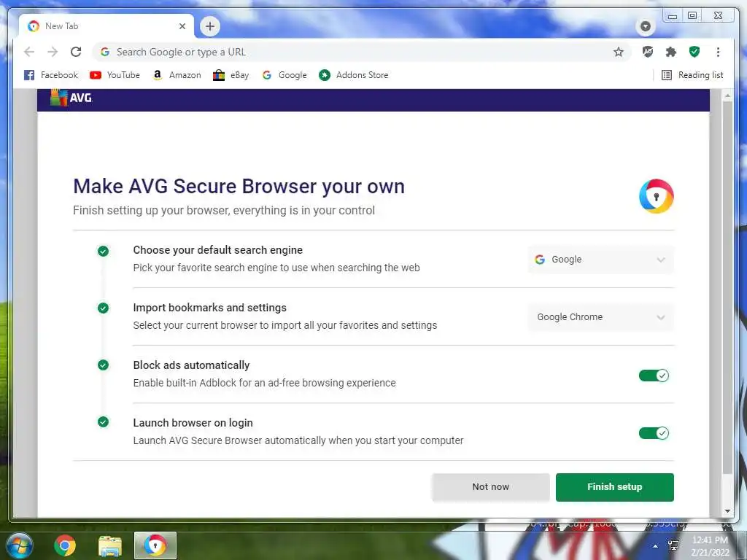This screenshot has height=560, width=747.
Task: Click 'Launch browser on login' text
Action: (193, 423)
